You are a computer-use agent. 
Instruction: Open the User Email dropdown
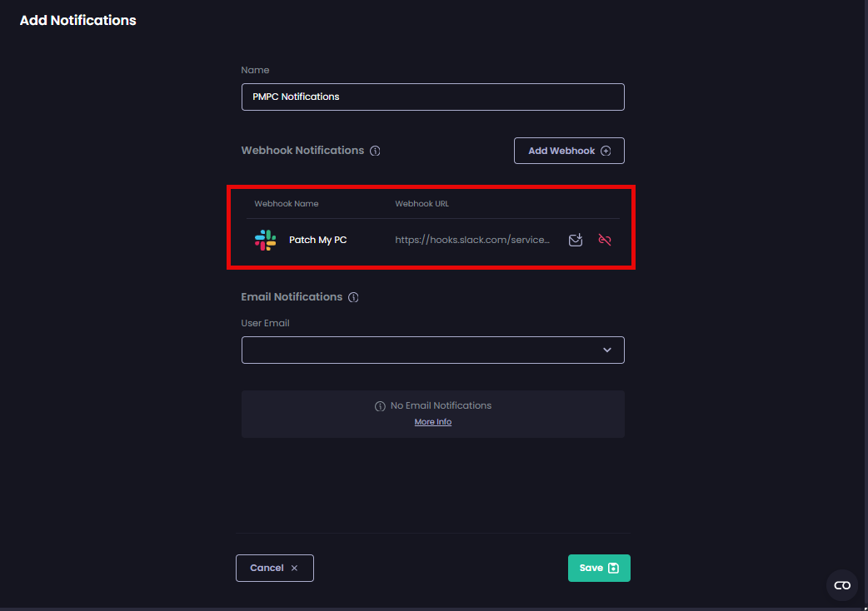pyautogui.click(x=432, y=350)
